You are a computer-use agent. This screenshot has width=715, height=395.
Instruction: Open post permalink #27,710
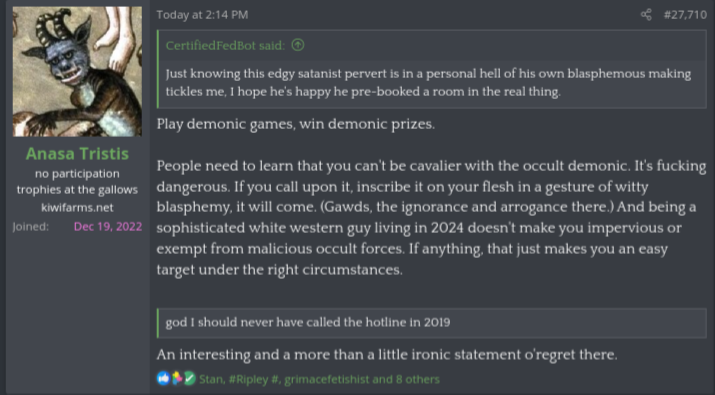tap(685, 15)
